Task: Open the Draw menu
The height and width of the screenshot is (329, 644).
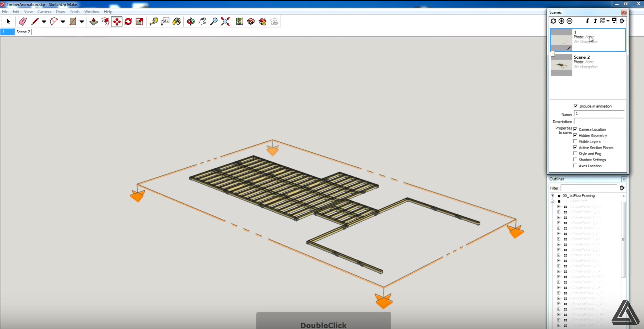Action: coord(60,11)
